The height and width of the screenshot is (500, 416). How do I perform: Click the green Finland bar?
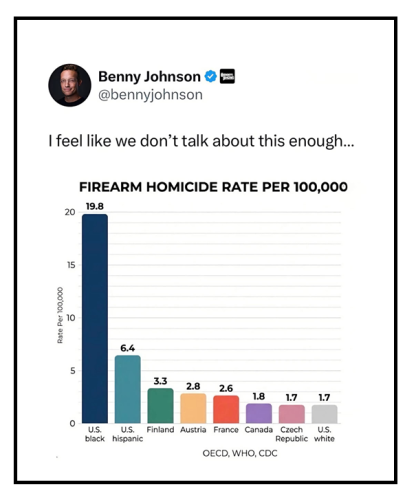[x=160, y=406]
